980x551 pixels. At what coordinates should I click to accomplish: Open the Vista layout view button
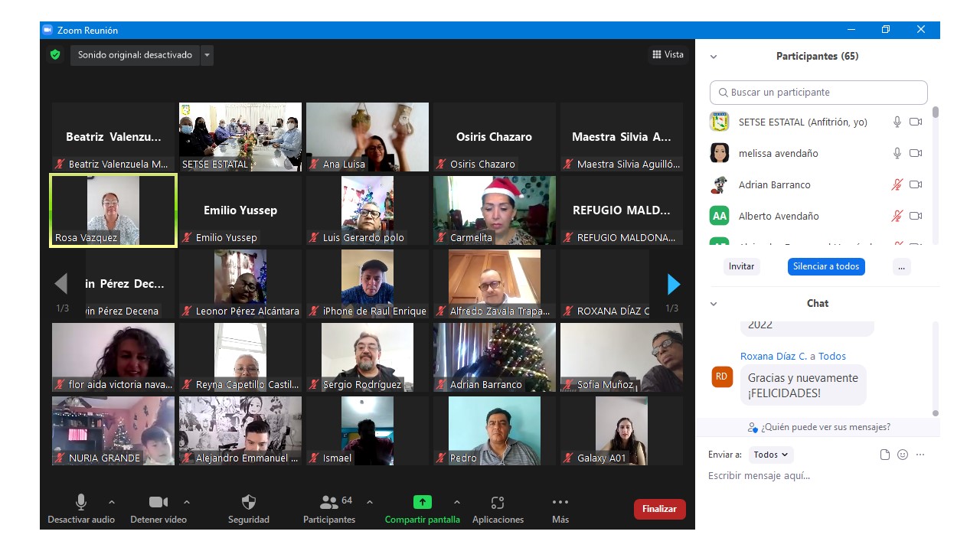[x=668, y=54]
